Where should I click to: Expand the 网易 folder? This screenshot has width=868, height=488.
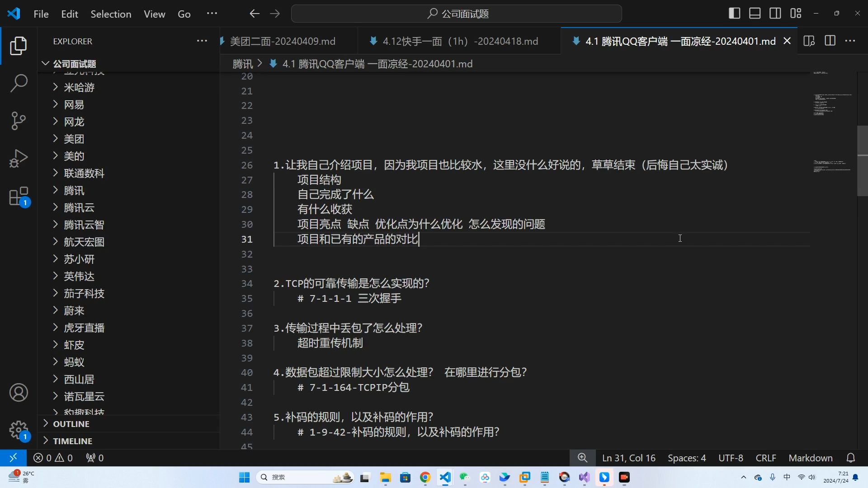click(x=129, y=104)
